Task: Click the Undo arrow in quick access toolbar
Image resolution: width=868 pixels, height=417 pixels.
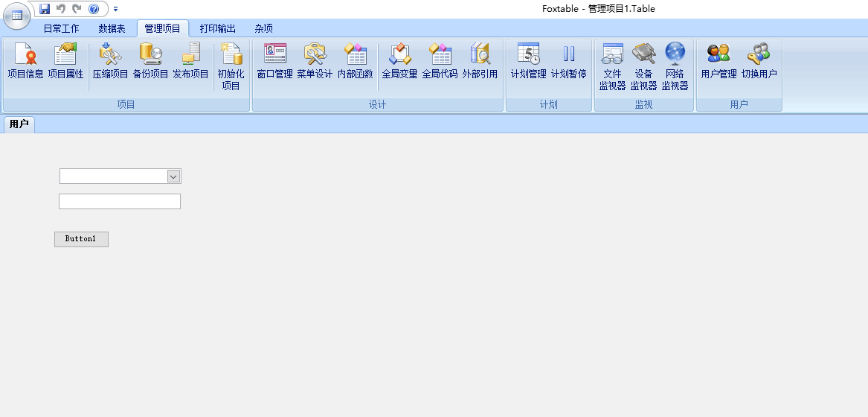Action: point(61,9)
